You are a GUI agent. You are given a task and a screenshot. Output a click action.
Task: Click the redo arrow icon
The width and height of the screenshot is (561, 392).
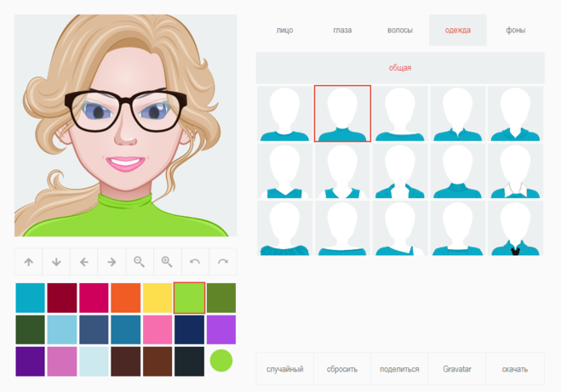click(x=222, y=263)
